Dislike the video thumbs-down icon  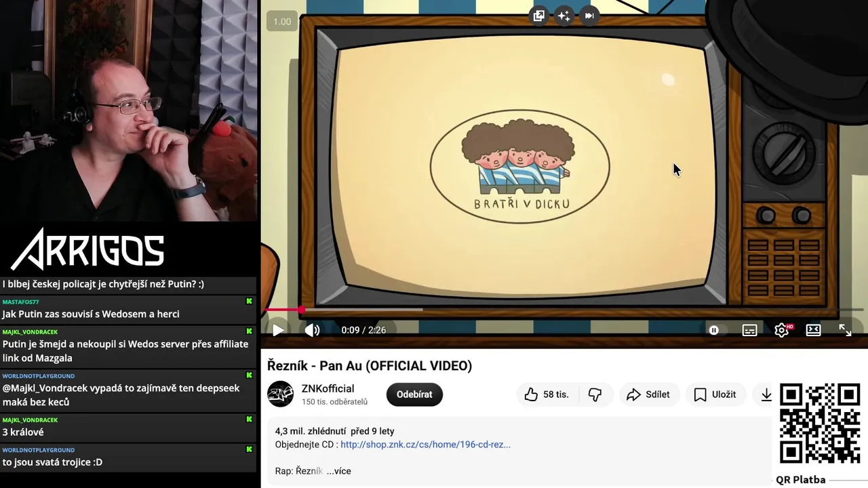click(x=595, y=394)
